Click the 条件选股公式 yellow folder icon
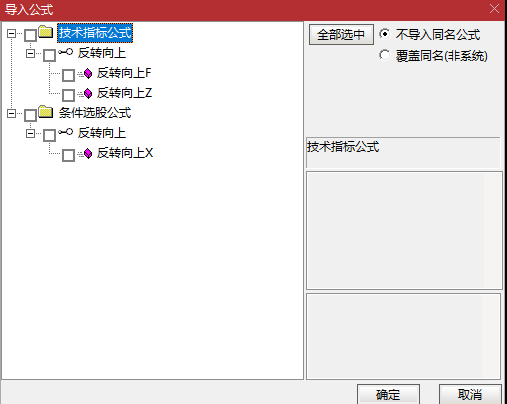507x404 pixels. [x=46, y=112]
